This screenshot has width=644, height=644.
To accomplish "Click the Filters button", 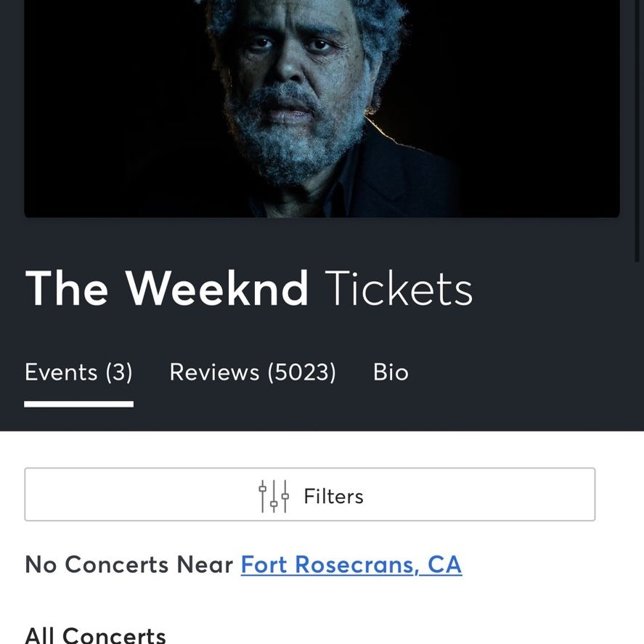I will coord(310,494).
